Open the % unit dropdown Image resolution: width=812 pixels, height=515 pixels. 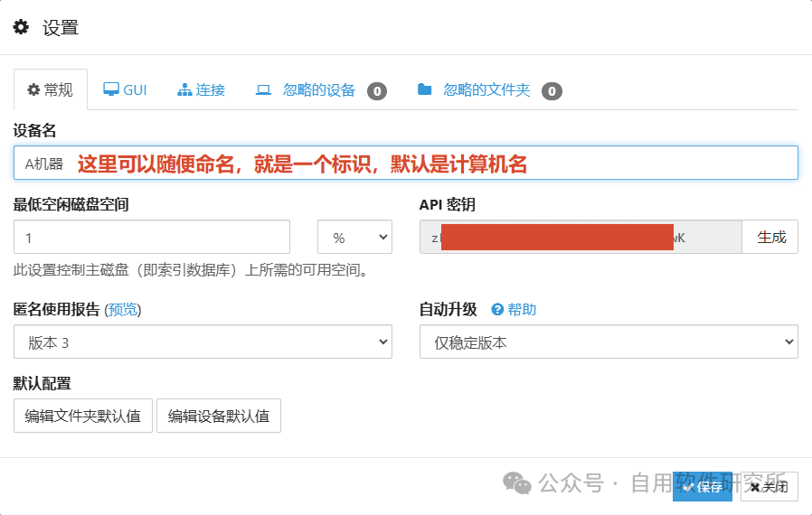(354, 237)
